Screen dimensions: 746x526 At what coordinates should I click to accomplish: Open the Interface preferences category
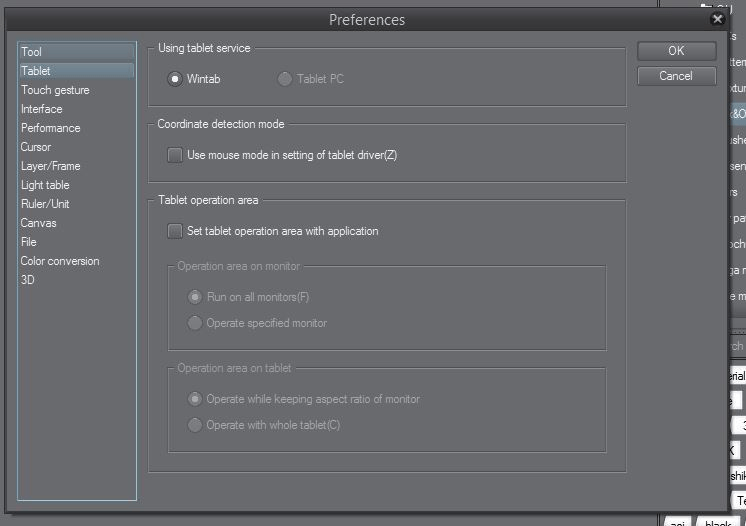(42, 109)
